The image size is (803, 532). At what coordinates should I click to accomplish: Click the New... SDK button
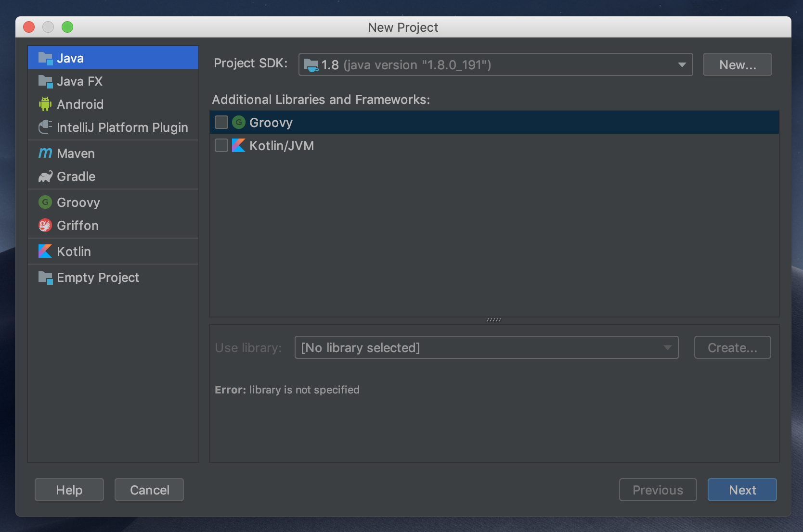click(738, 64)
